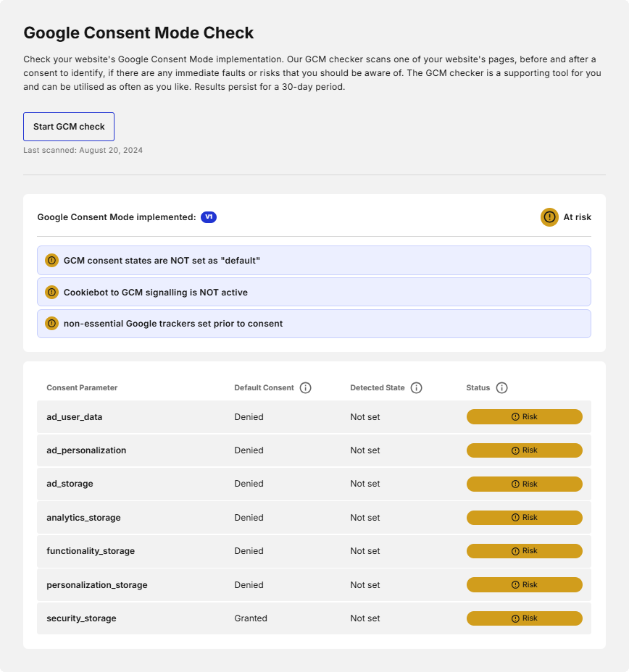Select the functionality_storage parameter name
The height and width of the screenshot is (672, 629).
click(x=91, y=551)
